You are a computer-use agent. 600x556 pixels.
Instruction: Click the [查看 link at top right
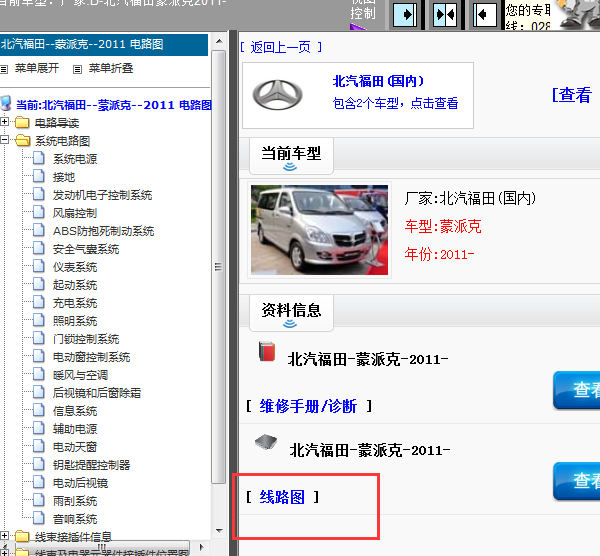point(572,95)
